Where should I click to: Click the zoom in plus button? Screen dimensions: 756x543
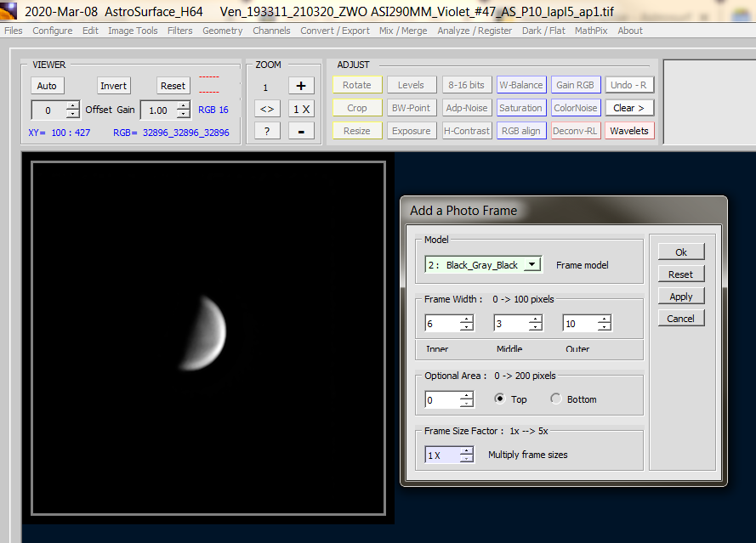click(x=301, y=85)
